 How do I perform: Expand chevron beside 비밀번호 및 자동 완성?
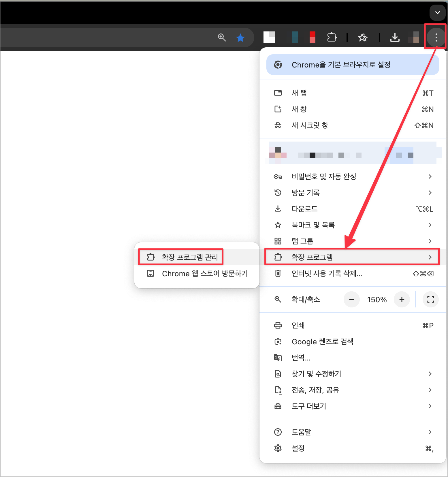click(x=430, y=176)
